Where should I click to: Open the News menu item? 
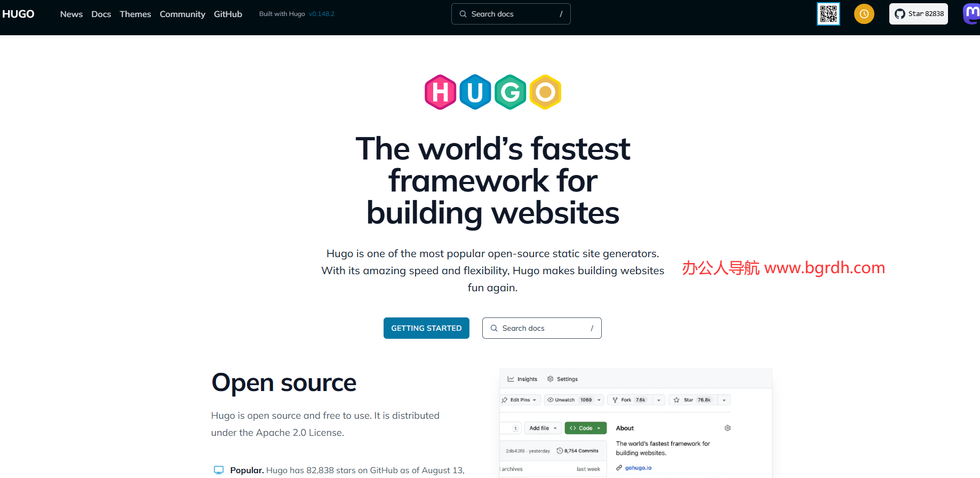click(71, 14)
